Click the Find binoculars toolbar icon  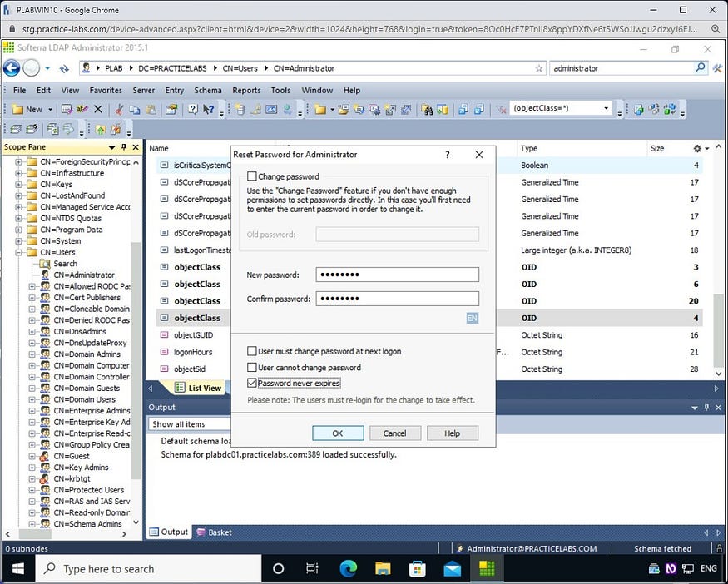coord(427,109)
